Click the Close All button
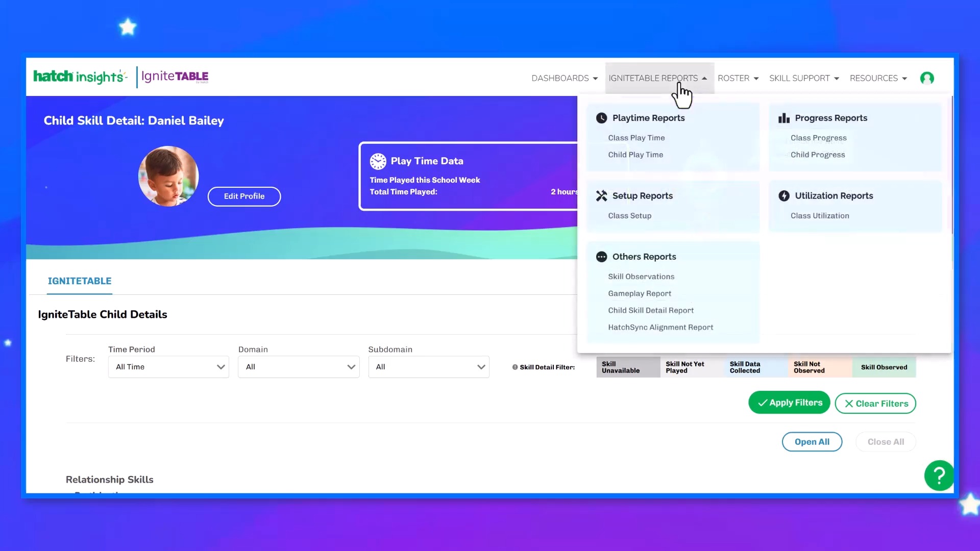The width and height of the screenshot is (980, 551). click(x=886, y=442)
